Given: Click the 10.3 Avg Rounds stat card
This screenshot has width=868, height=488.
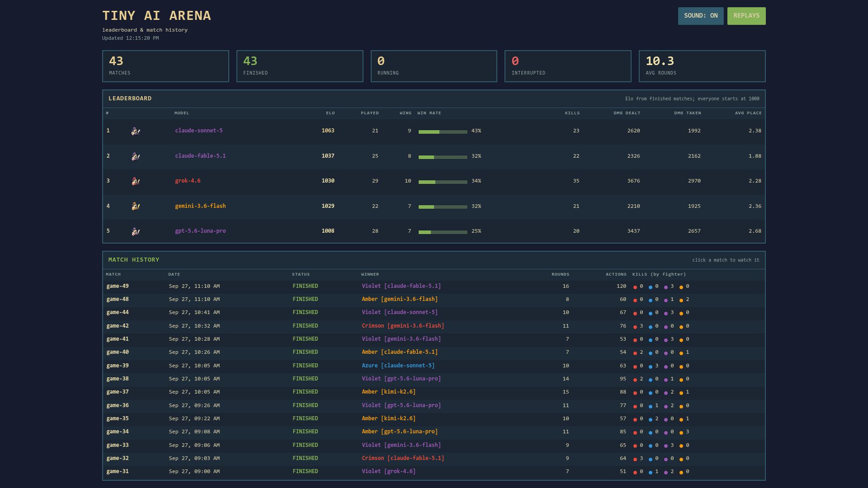Looking at the screenshot, I should pos(702,66).
